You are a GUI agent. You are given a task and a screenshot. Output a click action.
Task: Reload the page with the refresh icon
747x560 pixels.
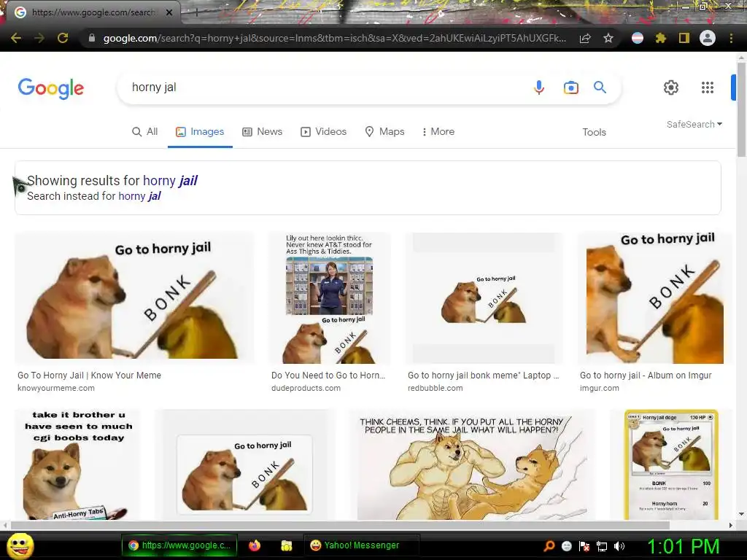63,38
